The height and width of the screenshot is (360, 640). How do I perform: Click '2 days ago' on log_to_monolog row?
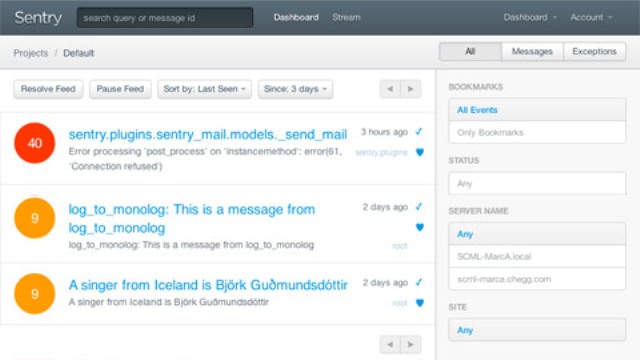[x=385, y=207]
